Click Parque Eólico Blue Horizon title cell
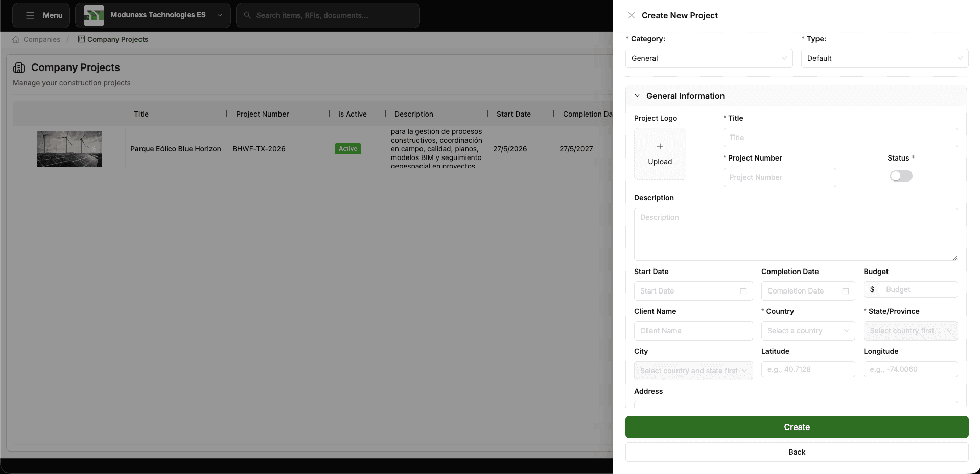 pyautogui.click(x=176, y=149)
